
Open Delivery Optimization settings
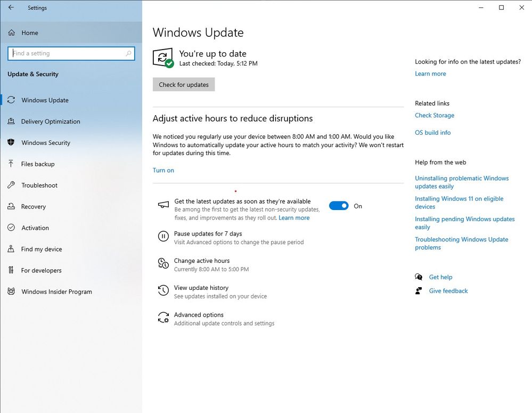(71, 122)
